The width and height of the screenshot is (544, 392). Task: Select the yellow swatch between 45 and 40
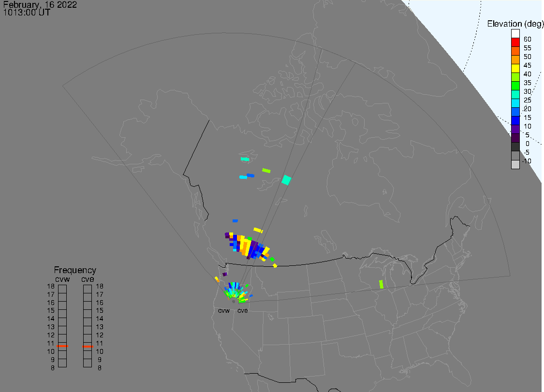click(515, 68)
